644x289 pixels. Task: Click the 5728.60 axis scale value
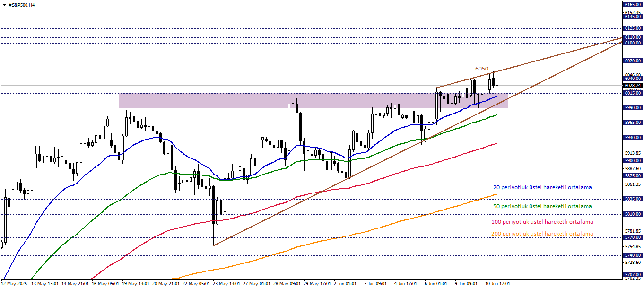pos(633,262)
